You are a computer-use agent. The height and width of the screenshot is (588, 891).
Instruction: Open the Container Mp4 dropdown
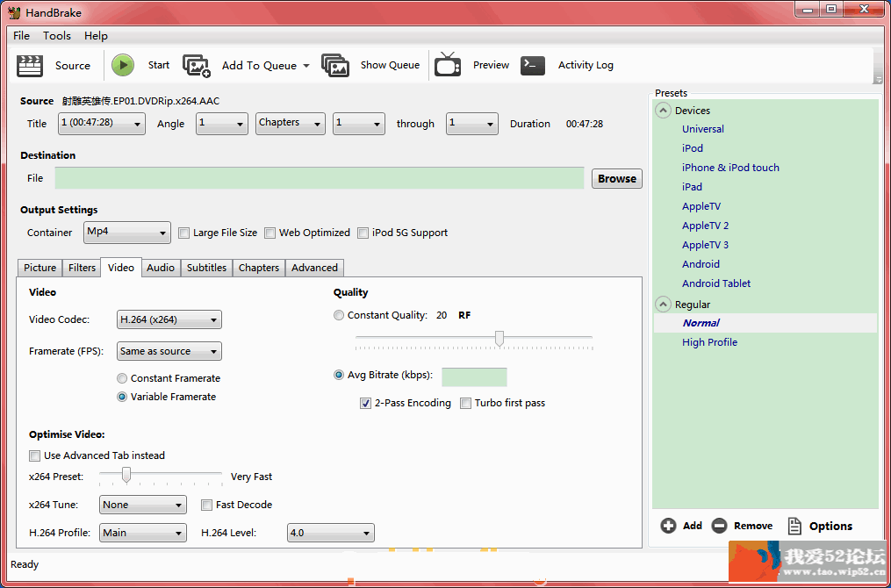[127, 233]
